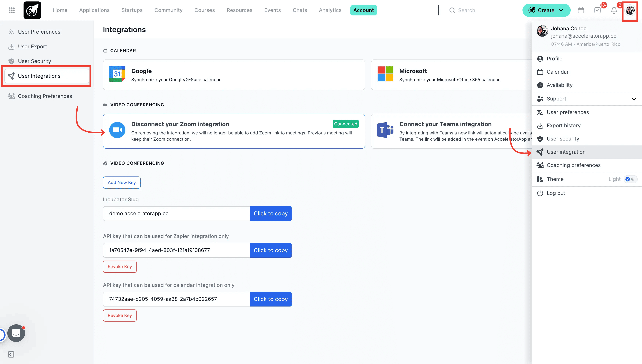Click the user avatar in top bar
This screenshot has width=642, height=364.
pyautogui.click(x=630, y=10)
